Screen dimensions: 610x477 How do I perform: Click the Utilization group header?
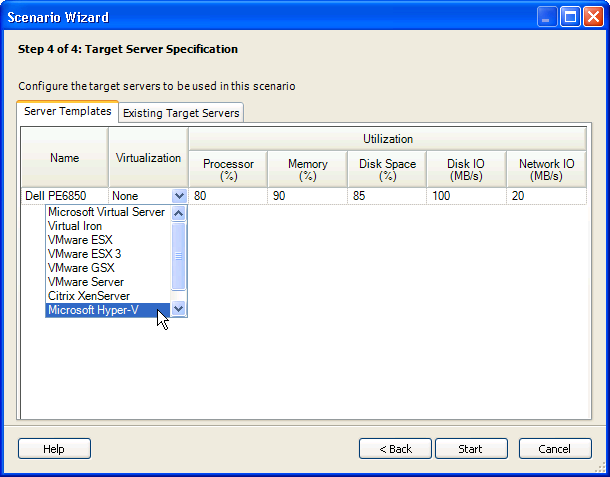coord(387,139)
